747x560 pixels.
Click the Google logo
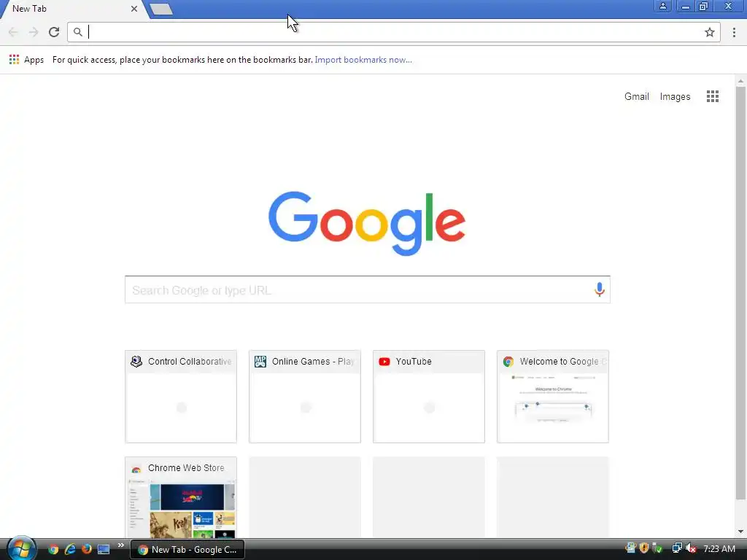click(367, 223)
